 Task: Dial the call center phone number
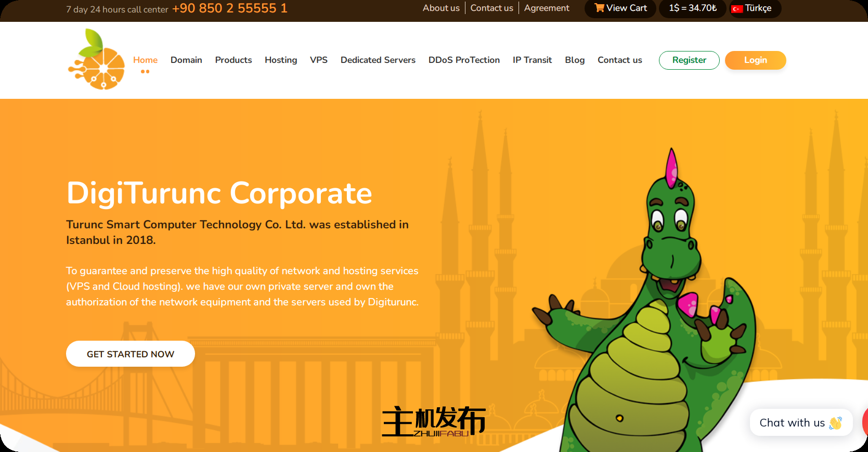click(229, 8)
